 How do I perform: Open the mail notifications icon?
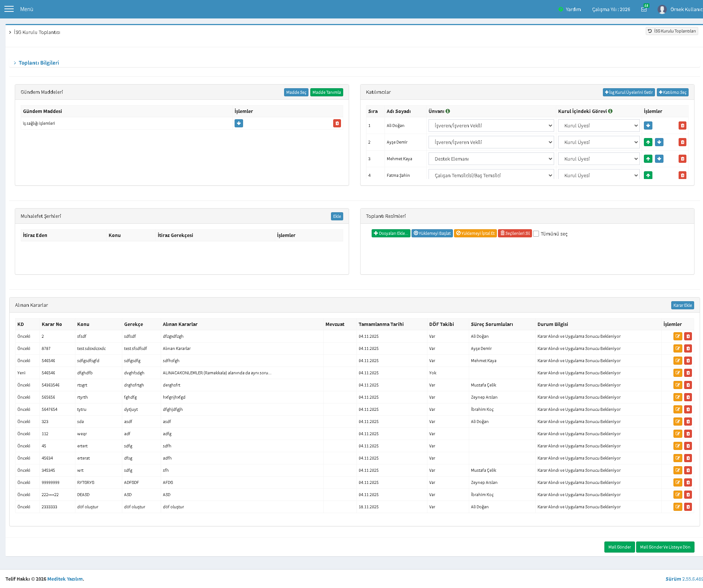coord(644,9)
